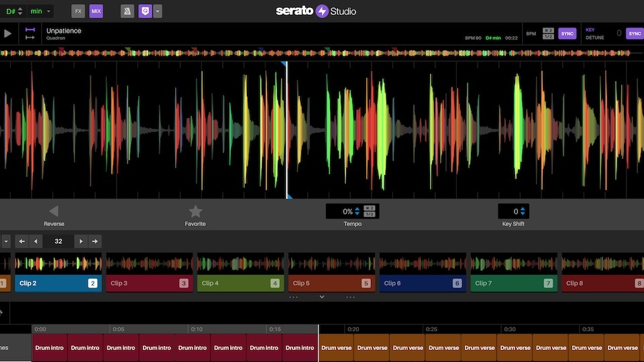Screen dimensions: 644x362
Task: Adjust the D# project key stepper
Action: coord(20,11)
